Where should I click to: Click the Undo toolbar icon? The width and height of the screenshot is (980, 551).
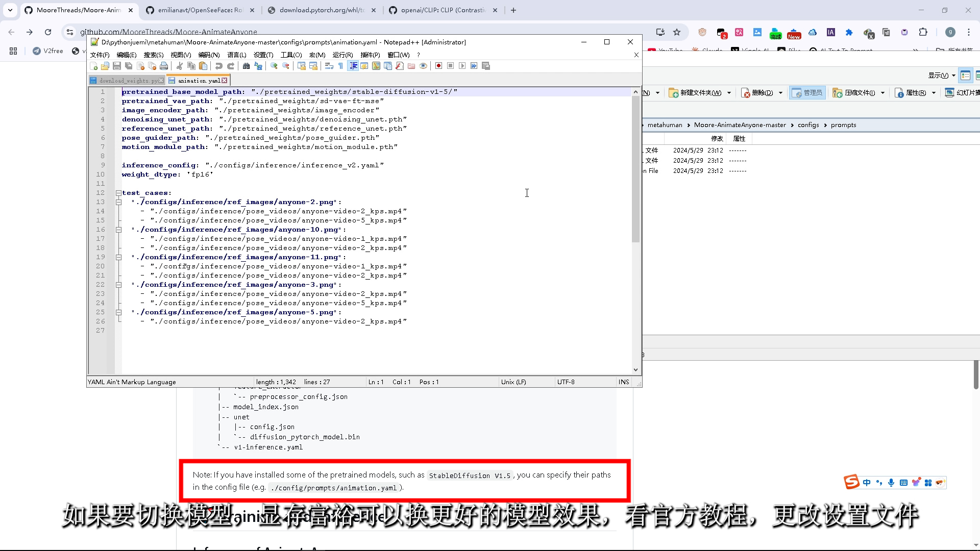pos(218,66)
